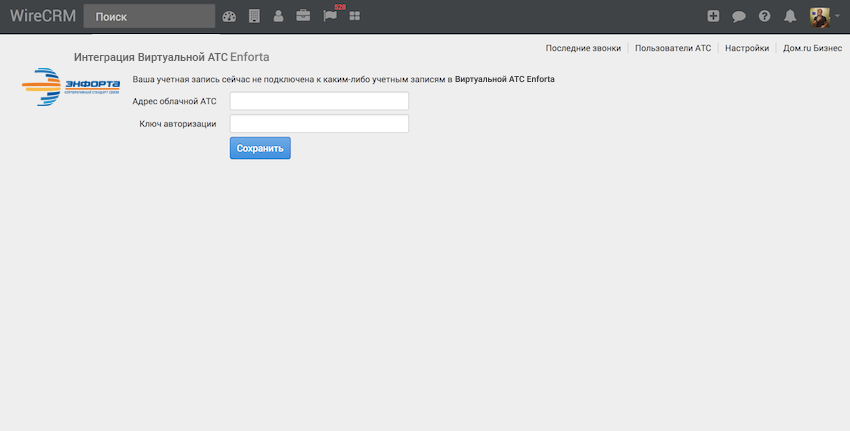
Task: Click the Поиск search field
Action: (x=150, y=16)
